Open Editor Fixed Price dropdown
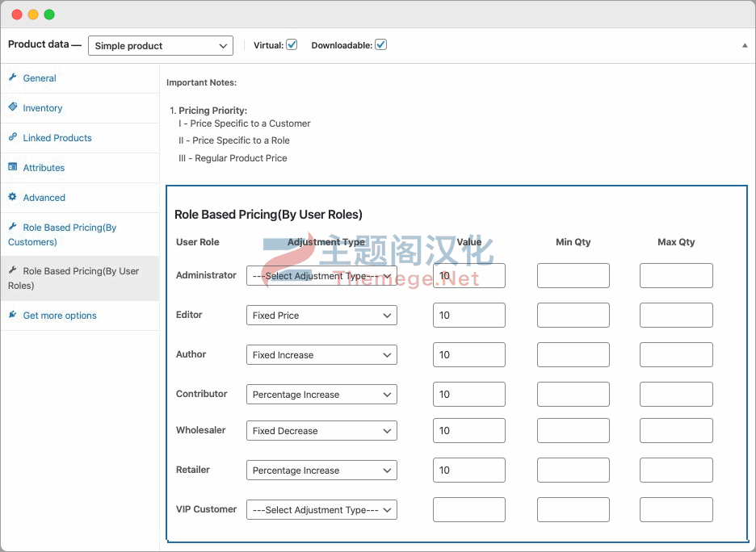The image size is (756, 552). tap(321, 315)
